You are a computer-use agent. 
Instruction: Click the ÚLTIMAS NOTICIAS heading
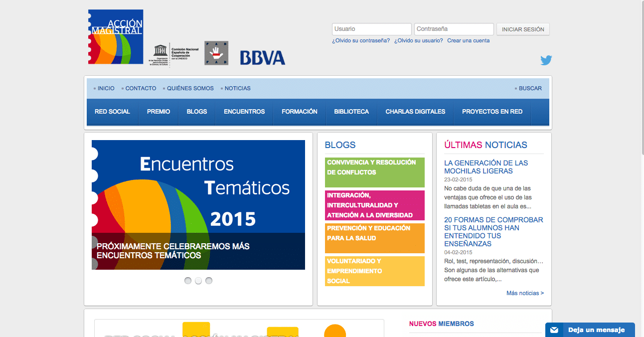[485, 145]
